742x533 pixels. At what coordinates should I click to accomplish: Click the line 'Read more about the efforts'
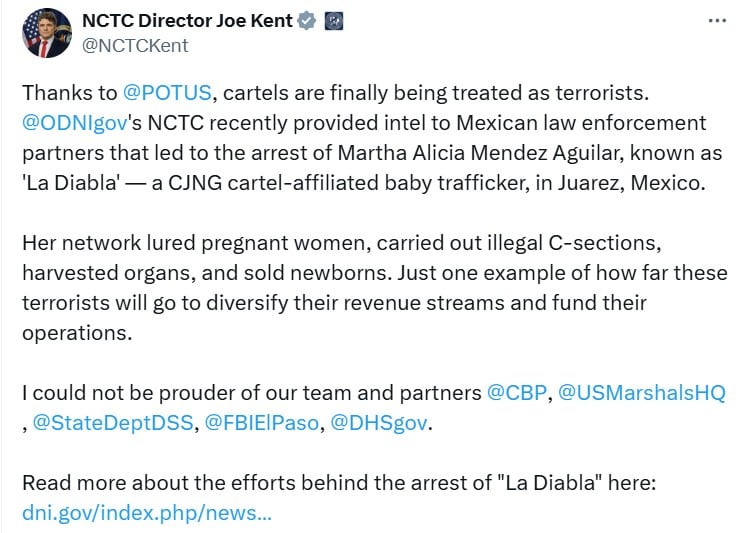pyautogui.click(x=339, y=483)
